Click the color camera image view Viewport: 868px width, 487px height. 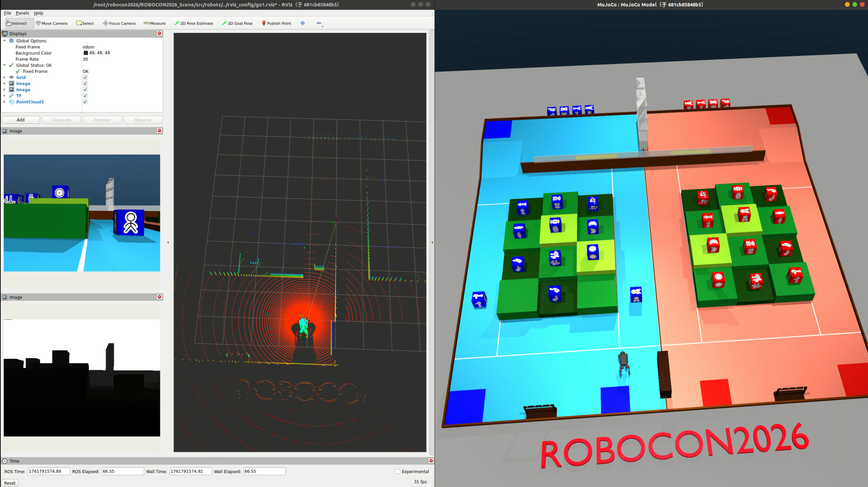(82, 213)
